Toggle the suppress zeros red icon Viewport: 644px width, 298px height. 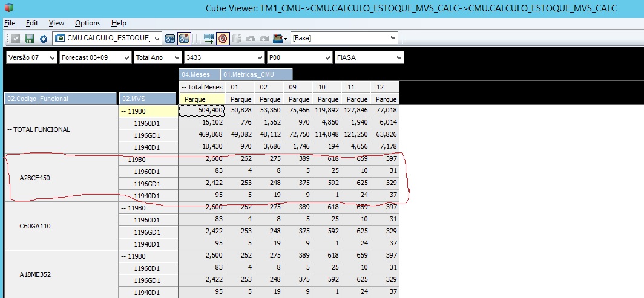(223, 39)
